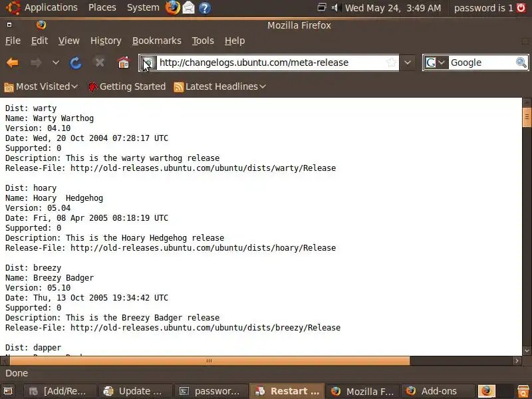Click the workspace switcher Firefox thumbnail
The height and width of the screenshot is (399, 532).
point(487,391)
